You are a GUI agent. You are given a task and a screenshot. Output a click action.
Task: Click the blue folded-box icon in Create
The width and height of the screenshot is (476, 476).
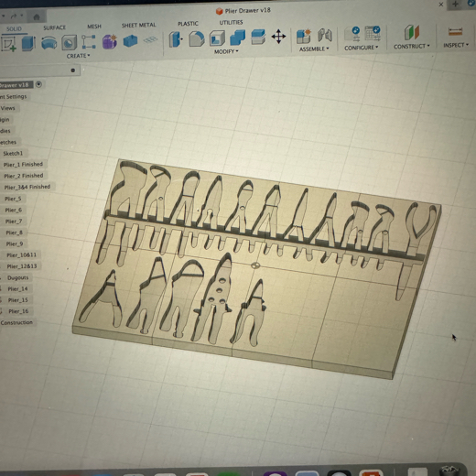click(x=130, y=40)
